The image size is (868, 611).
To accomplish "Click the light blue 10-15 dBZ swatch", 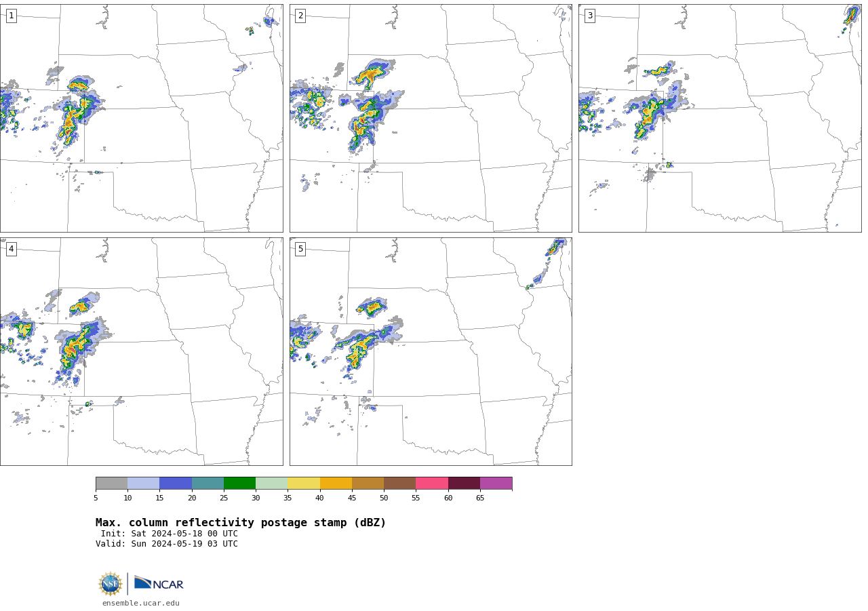I will coord(143,484).
